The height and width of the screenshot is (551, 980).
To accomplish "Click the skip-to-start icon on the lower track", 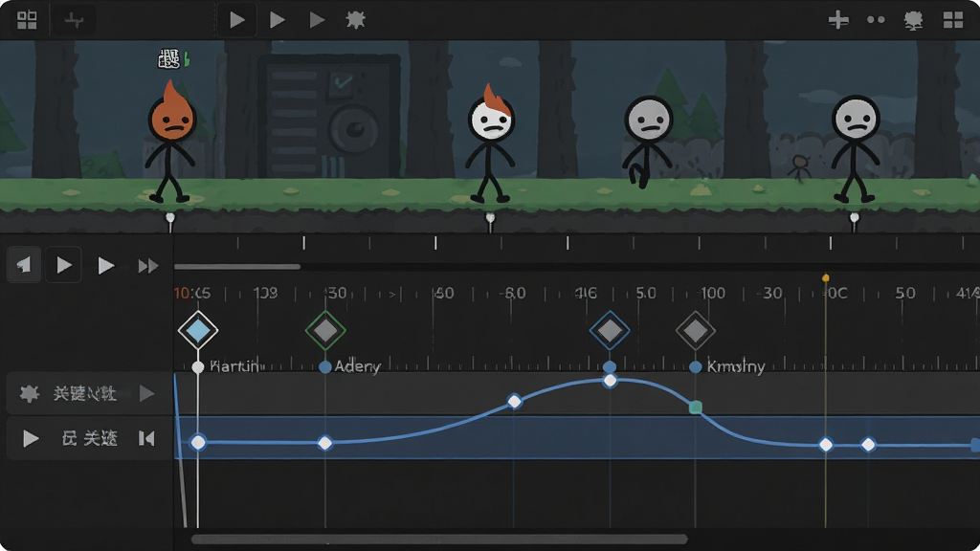I will point(146,438).
